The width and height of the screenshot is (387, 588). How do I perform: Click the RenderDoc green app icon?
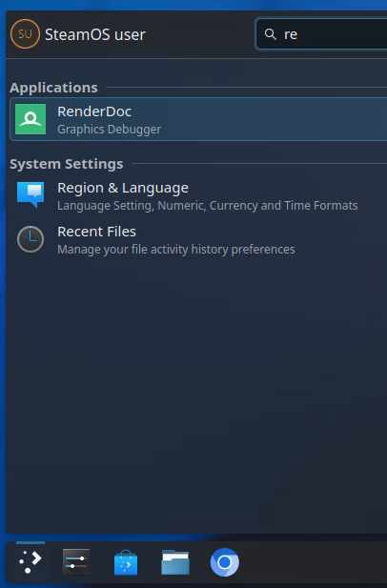click(31, 119)
